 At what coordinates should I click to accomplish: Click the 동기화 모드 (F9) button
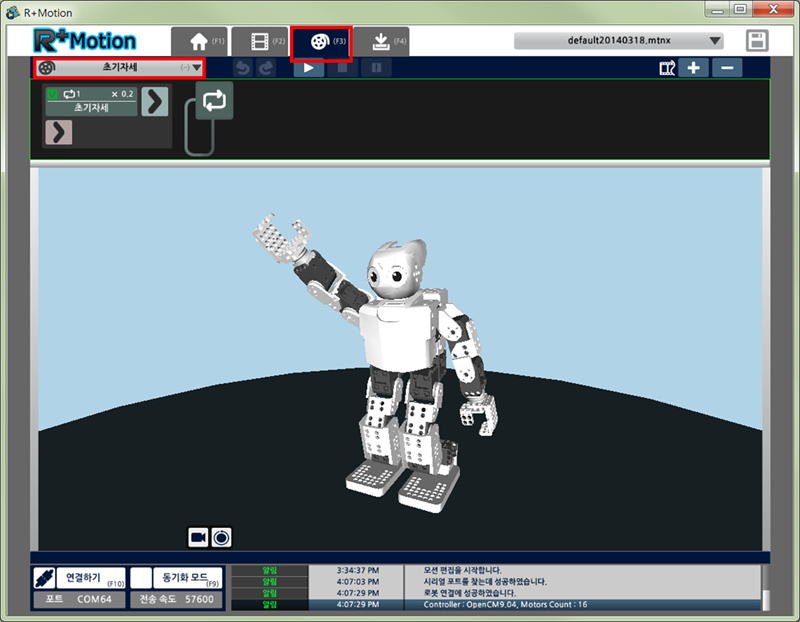coord(188,578)
